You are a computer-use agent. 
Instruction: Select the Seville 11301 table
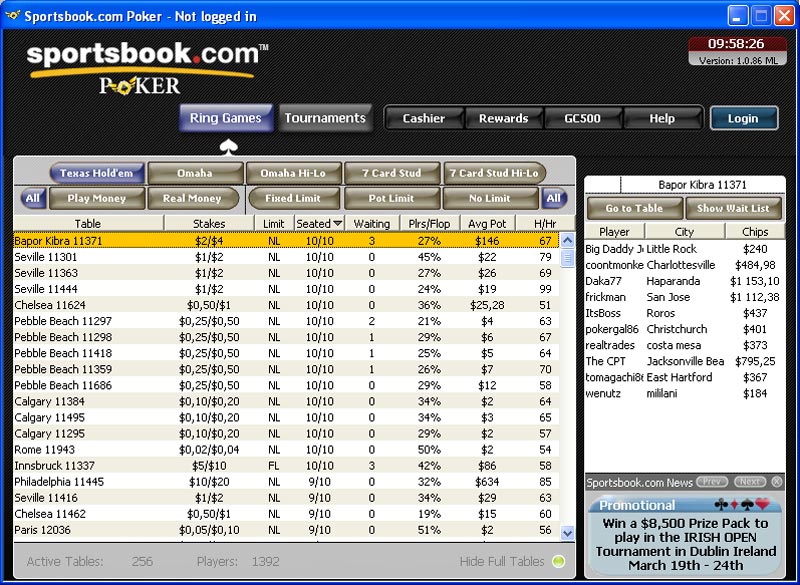286,257
